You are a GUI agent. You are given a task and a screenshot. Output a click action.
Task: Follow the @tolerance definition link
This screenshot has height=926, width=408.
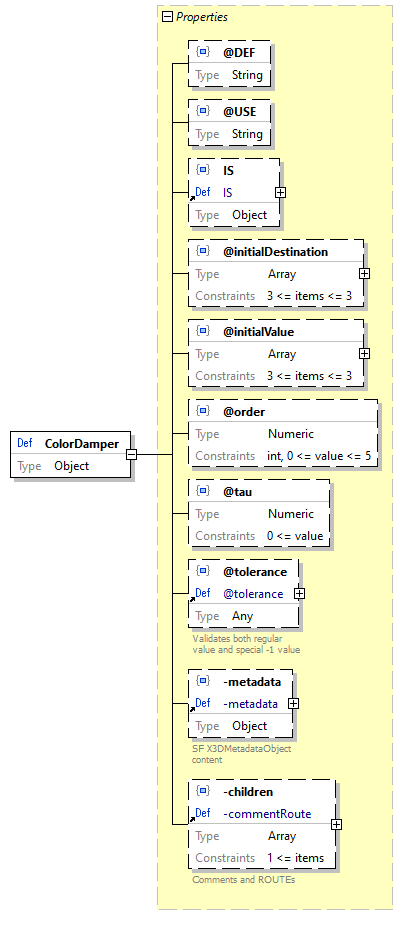point(253,594)
